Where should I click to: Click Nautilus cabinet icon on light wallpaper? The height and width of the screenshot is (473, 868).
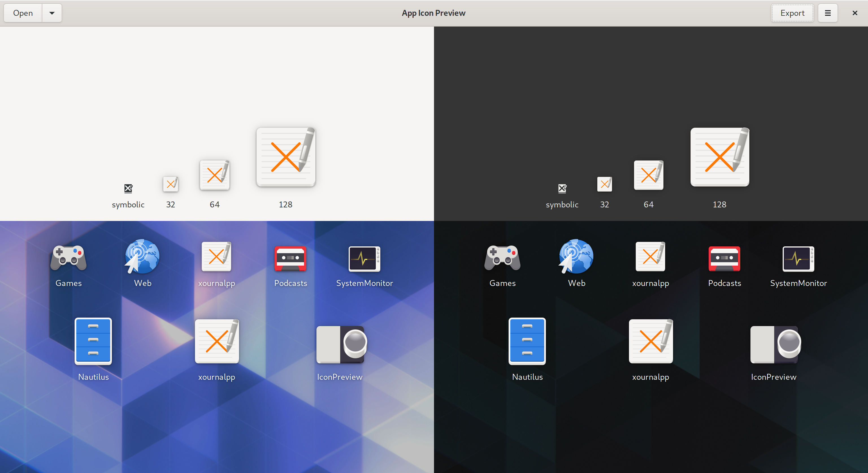[x=93, y=341]
